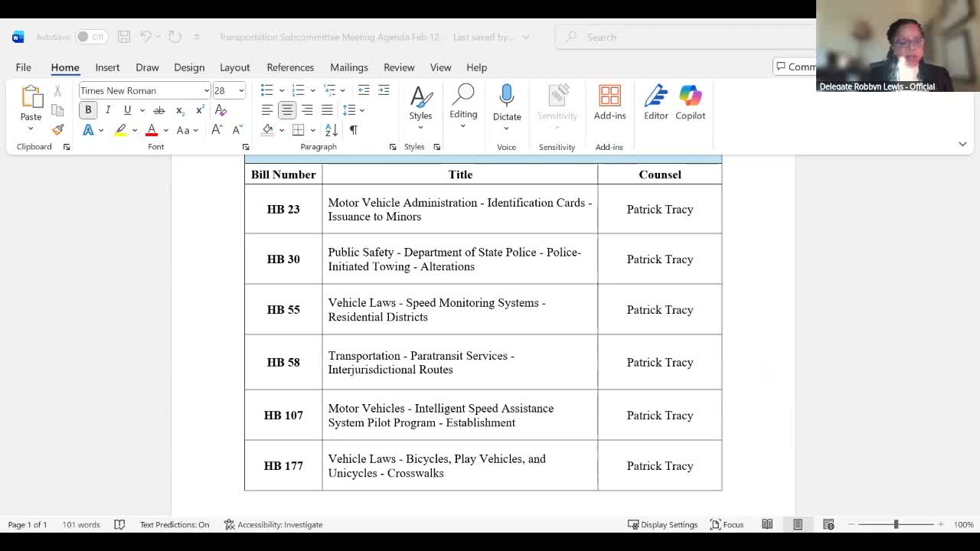Switch to the Design tab

coord(189,67)
